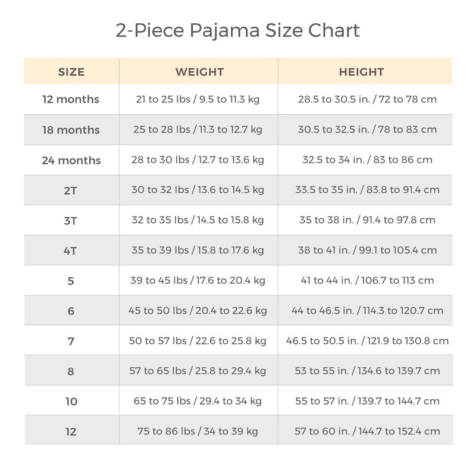This screenshot has height=476, width=476.
Task: Click the weight cell '65 to 75 lbs'
Action: click(x=199, y=402)
